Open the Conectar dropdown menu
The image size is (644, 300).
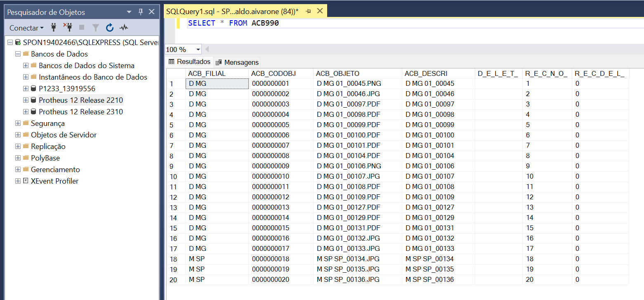26,28
